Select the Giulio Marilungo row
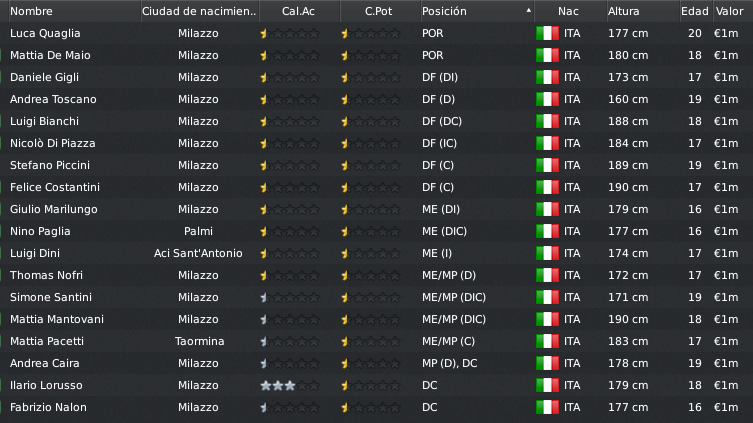This screenshot has height=423, width=753. (x=376, y=209)
